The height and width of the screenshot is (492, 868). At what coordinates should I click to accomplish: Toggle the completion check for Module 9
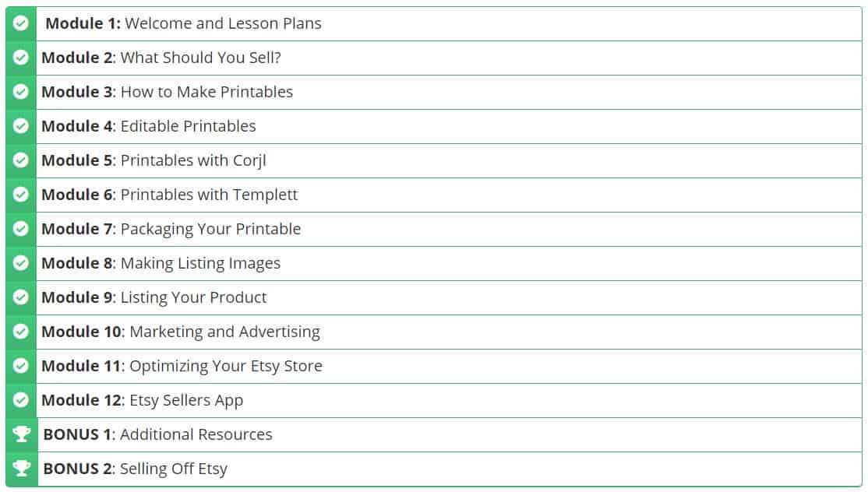[x=20, y=297]
